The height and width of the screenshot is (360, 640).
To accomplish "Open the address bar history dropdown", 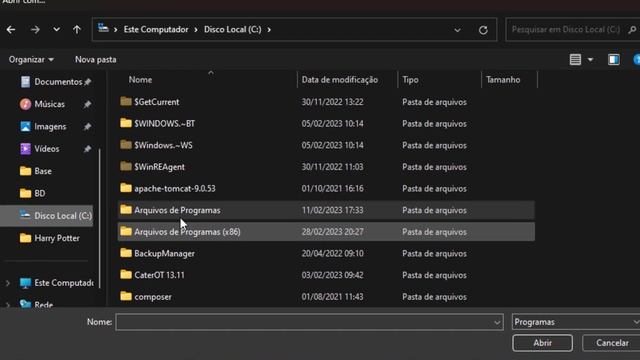I will (457, 30).
